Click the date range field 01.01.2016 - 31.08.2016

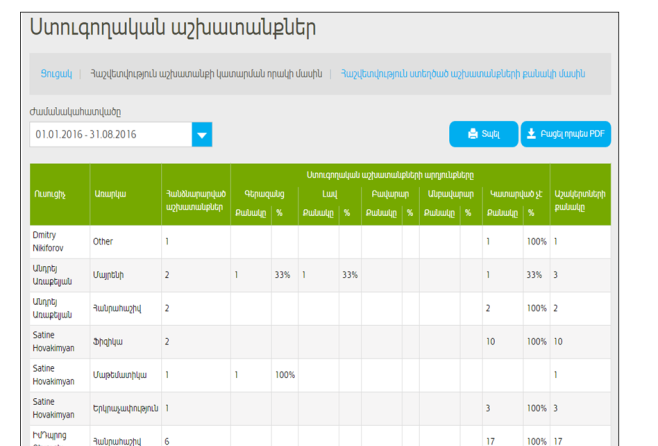[x=111, y=135]
